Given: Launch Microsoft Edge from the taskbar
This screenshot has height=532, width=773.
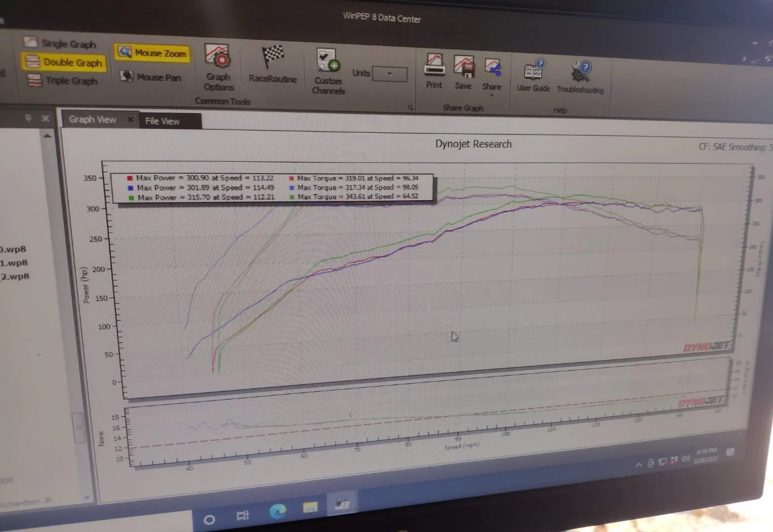Looking at the screenshot, I should tap(277, 511).
